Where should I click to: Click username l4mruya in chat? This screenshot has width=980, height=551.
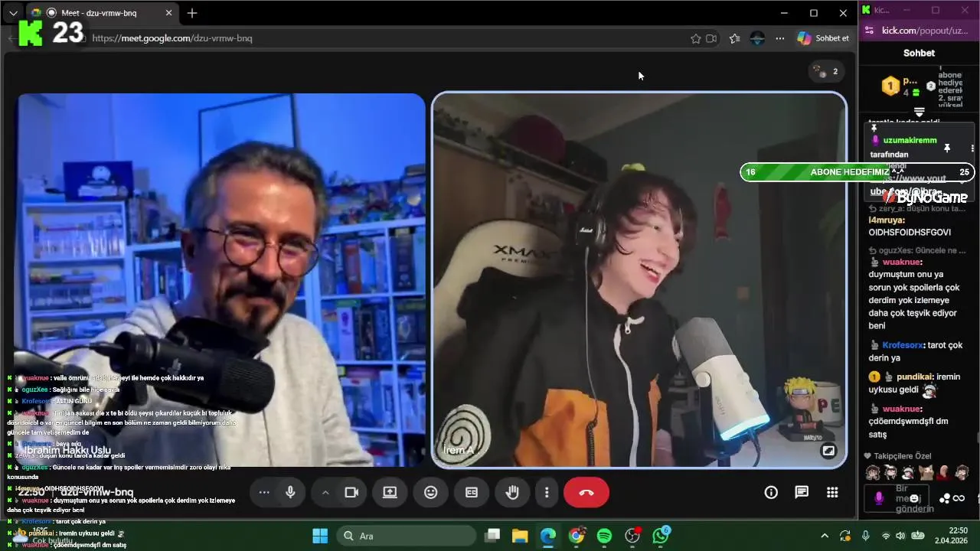887,220
